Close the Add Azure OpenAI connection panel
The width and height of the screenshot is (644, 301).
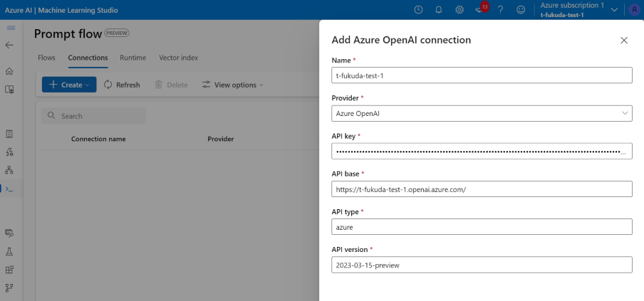624,41
